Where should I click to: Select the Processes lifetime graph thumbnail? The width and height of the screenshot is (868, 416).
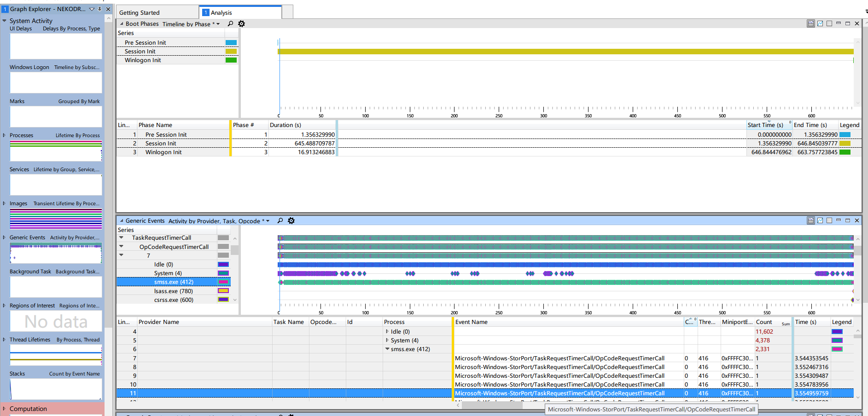coord(56,150)
